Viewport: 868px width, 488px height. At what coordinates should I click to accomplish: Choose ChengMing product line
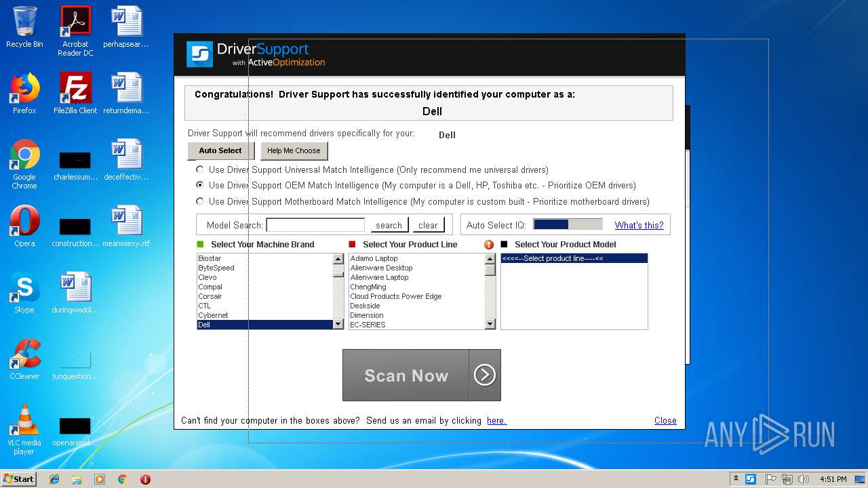(417, 287)
